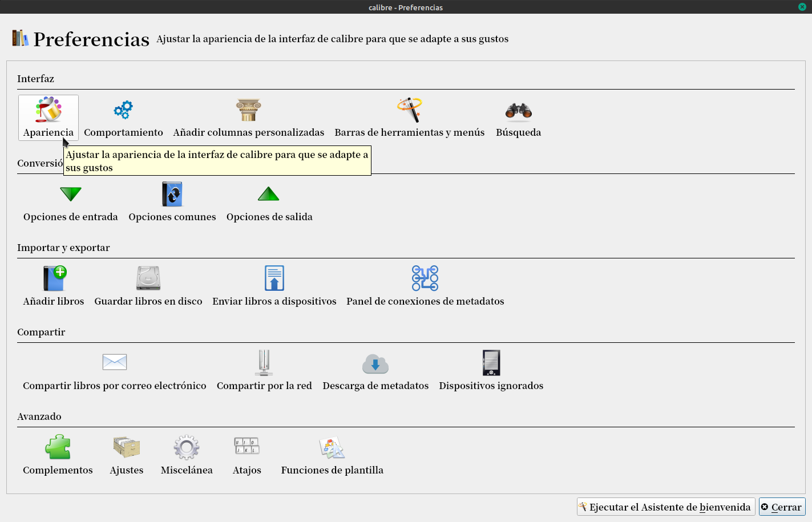Click the Dispositivos ignorados label
This screenshot has height=522, width=812.
tap(491, 386)
